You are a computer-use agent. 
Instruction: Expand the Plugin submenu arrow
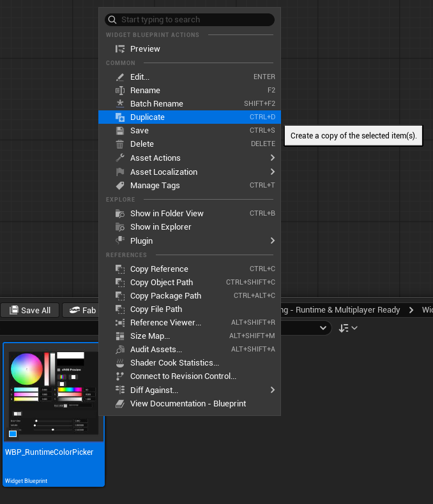pyautogui.click(x=273, y=241)
